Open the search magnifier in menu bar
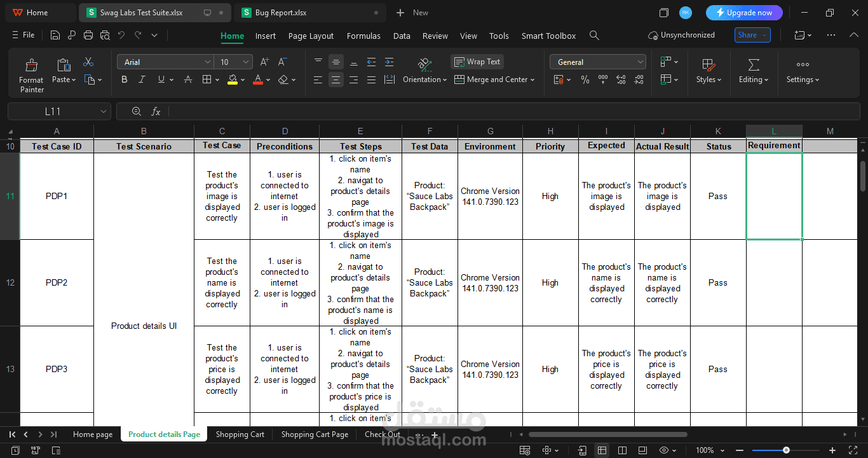Screen dimensions: 868x458 coord(594,36)
